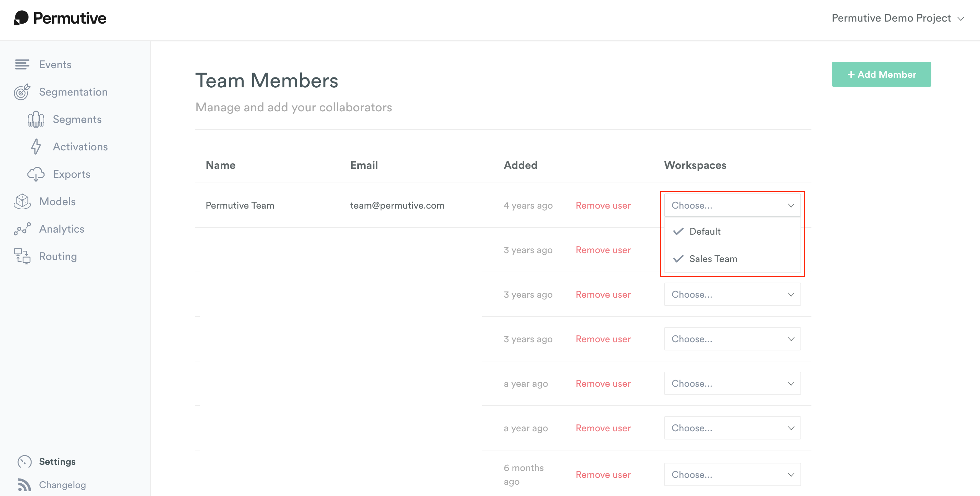Click the Settings gauge icon

point(25,462)
